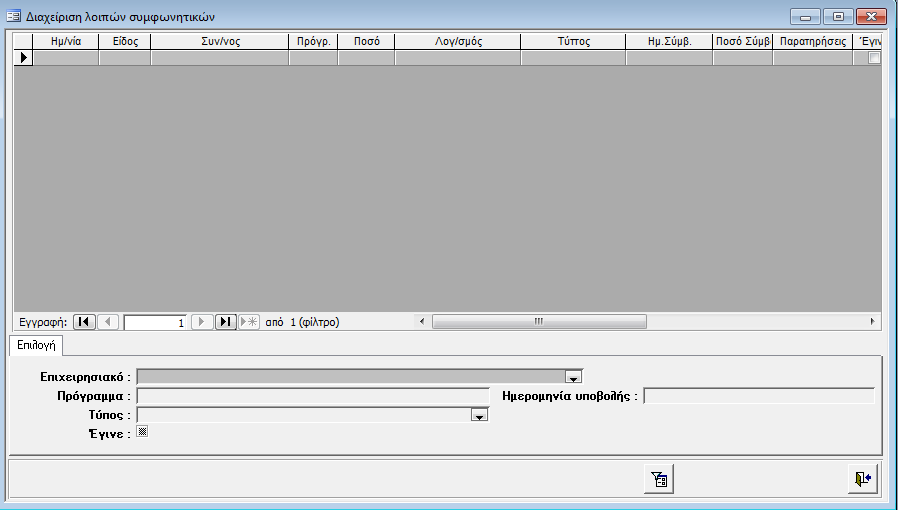Click the new record navigator button

(x=249, y=322)
